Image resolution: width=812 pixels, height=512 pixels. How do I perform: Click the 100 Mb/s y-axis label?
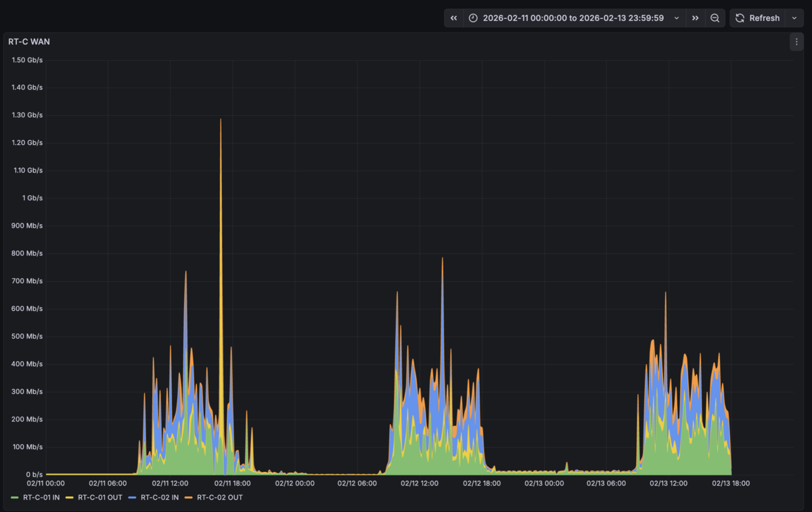click(27, 446)
